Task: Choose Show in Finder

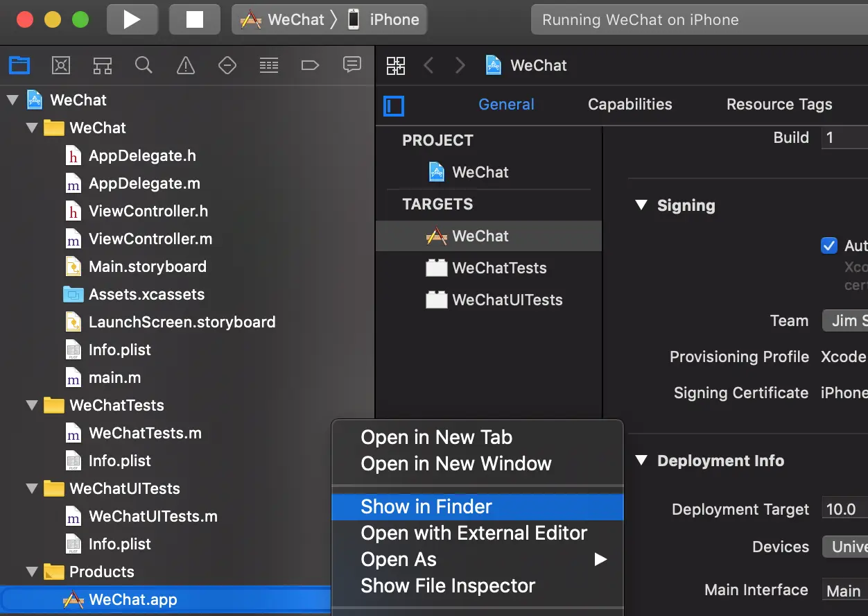Action: [478, 506]
